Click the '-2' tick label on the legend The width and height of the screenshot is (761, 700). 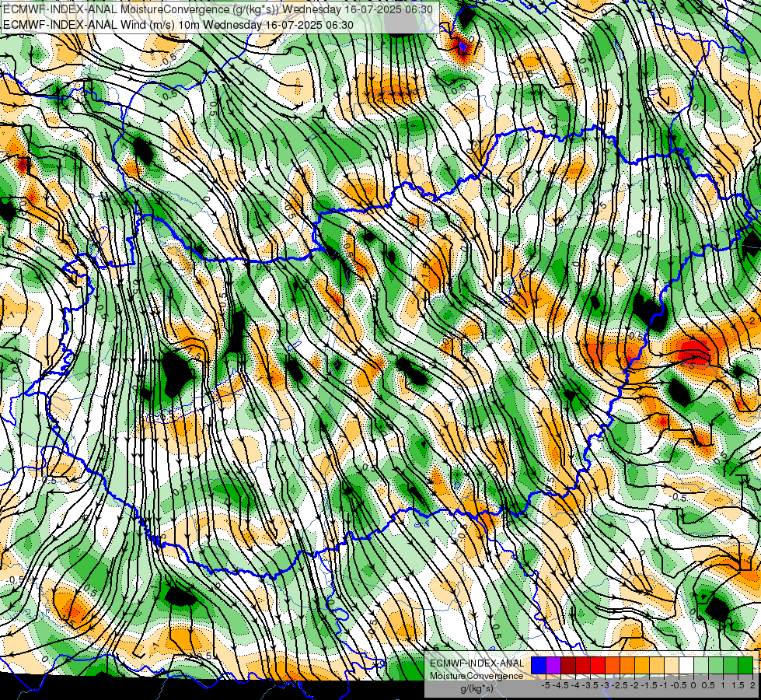[x=634, y=685]
